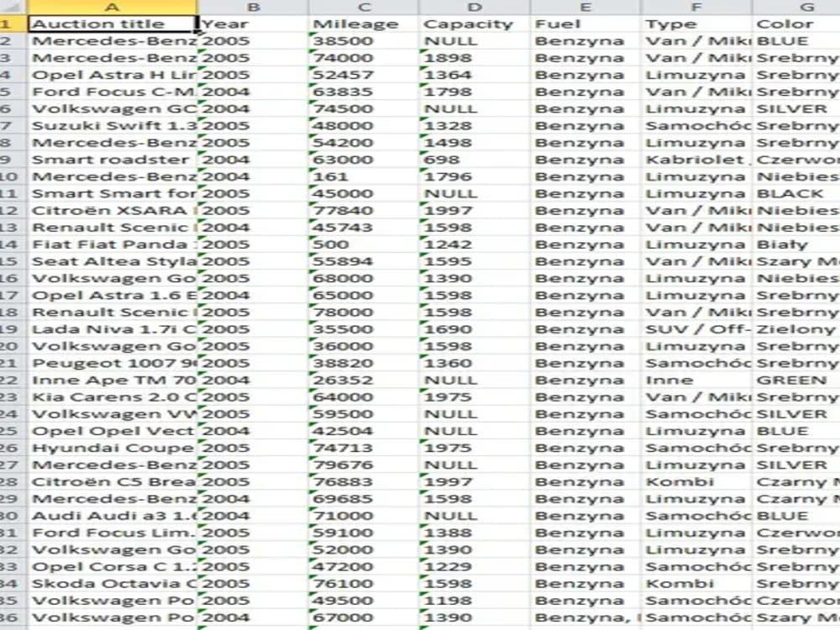The width and height of the screenshot is (840, 630).
Task: Click the Select All corner button
Action: (x=13, y=7)
